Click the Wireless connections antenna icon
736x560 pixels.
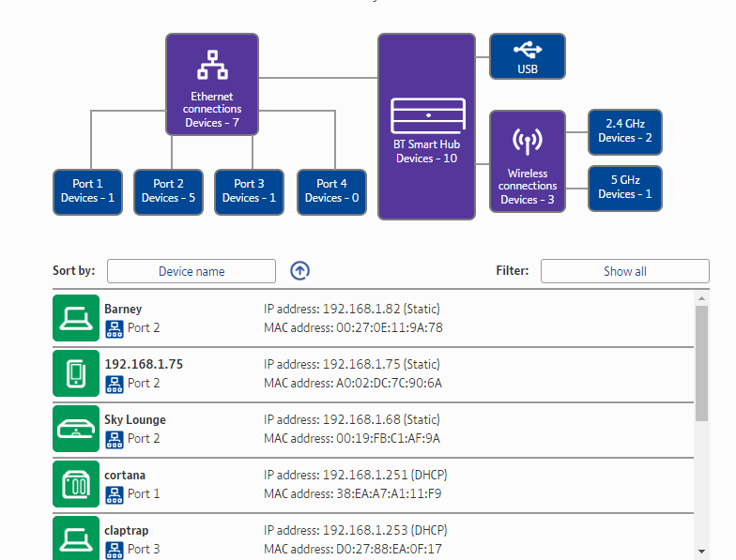[527, 142]
